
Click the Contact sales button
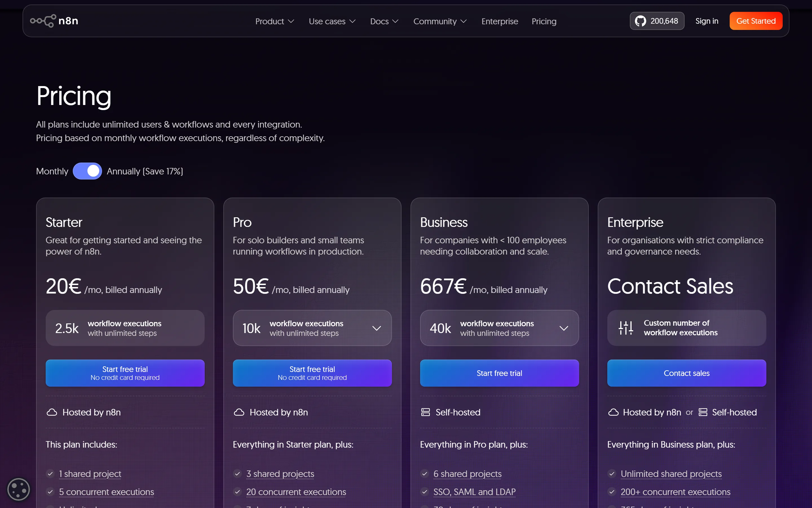point(687,373)
